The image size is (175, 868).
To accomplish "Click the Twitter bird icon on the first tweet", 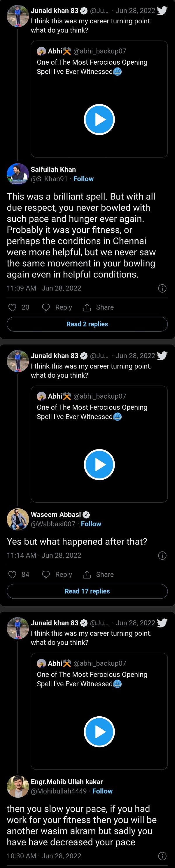I will coord(162,11).
